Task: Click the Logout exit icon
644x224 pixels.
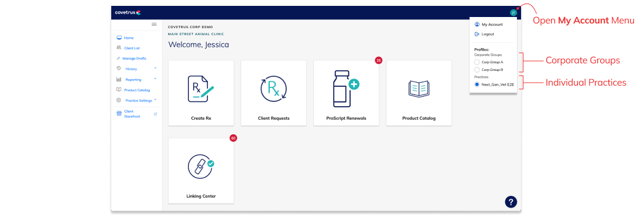Action: pos(477,34)
